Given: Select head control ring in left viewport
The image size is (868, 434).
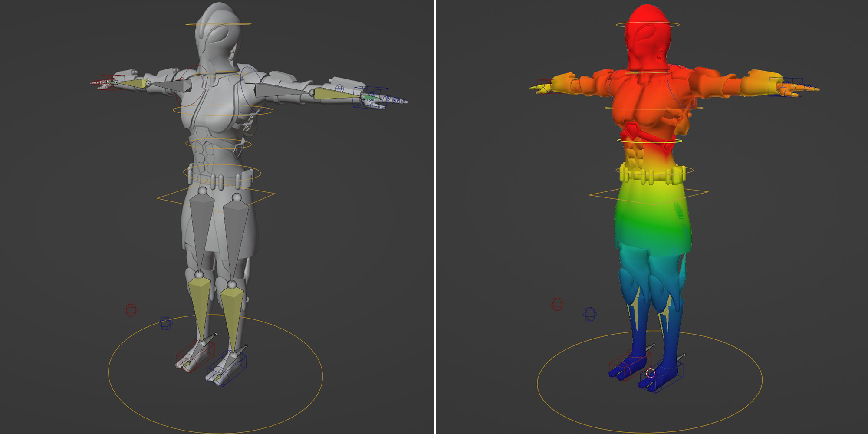Looking at the screenshot, I should [218, 24].
